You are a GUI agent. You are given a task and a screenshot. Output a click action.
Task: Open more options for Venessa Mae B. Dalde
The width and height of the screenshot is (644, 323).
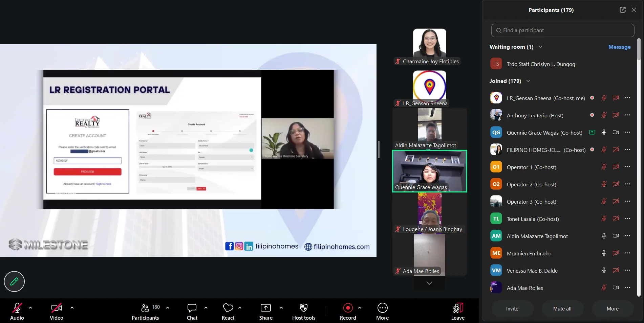tap(628, 270)
